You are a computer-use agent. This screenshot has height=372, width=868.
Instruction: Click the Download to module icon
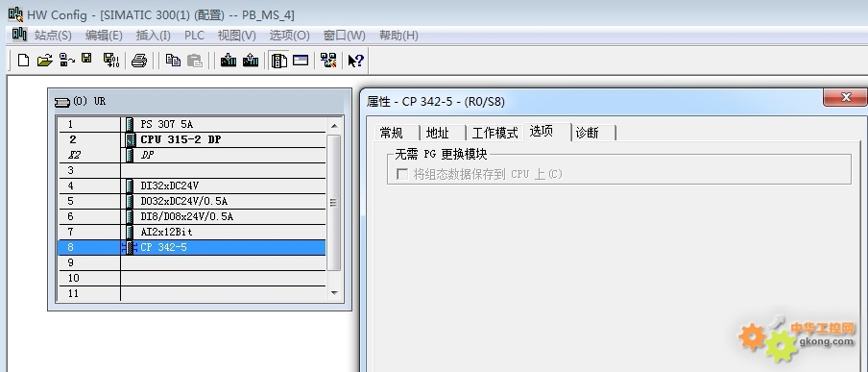pos(229,60)
